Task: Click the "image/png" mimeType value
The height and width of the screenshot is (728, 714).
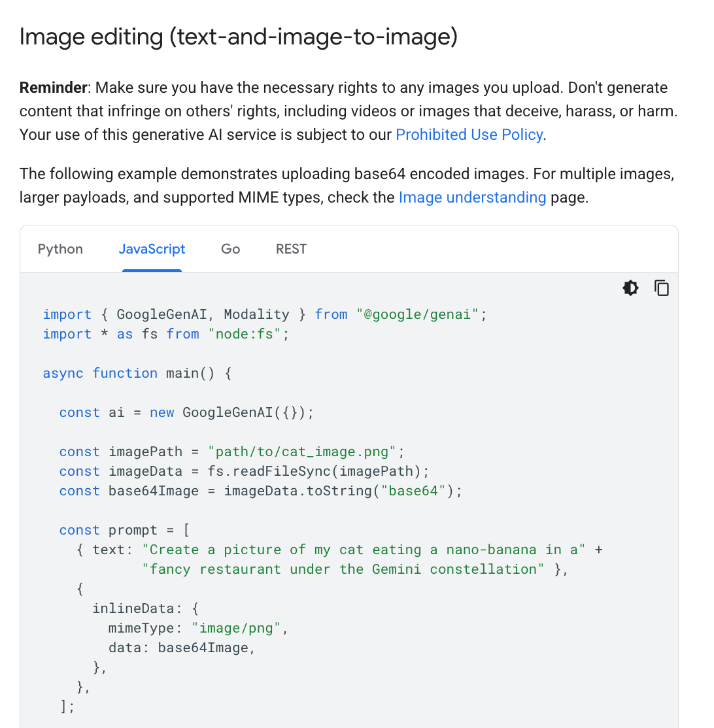Action: pos(236,628)
